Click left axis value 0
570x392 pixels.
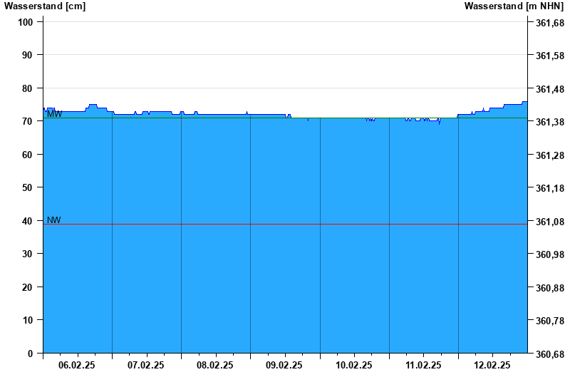coord(30,354)
